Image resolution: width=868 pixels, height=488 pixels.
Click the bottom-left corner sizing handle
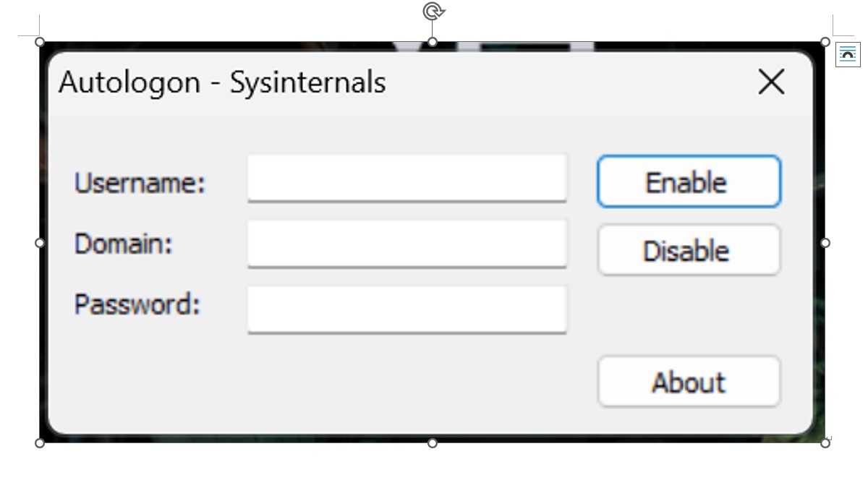click(40, 442)
